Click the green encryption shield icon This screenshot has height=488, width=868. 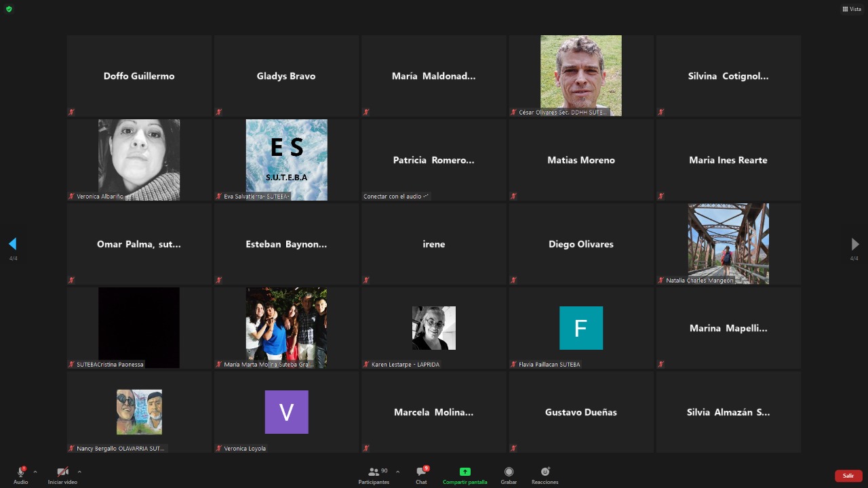9,9
